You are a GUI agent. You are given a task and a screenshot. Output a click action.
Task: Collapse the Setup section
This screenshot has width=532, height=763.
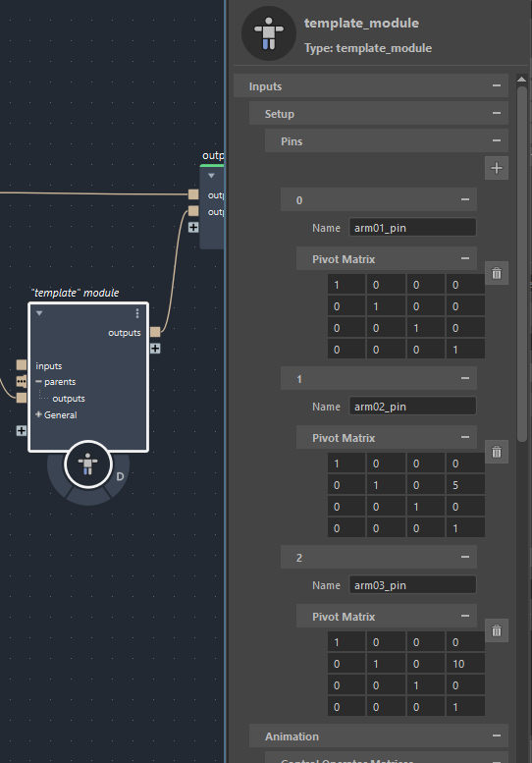[x=496, y=113]
